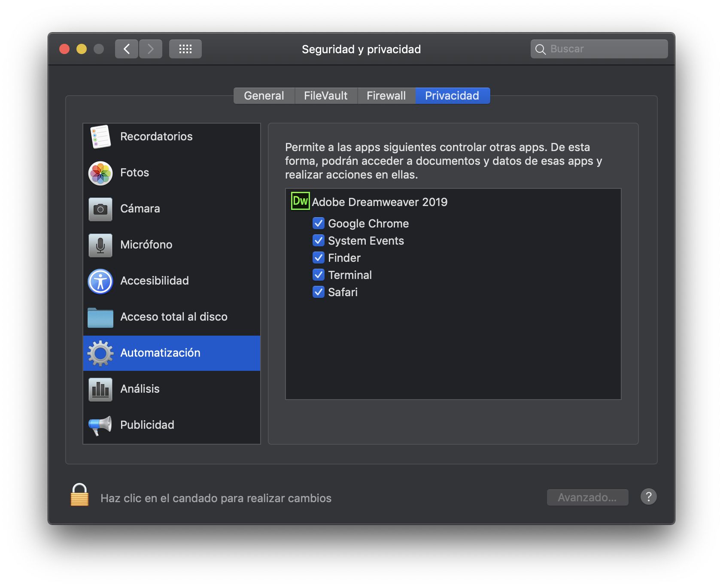Click the Adobe Dreamweaver Dw icon
The width and height of the screenshot is (723, 588).
point(300,200)
